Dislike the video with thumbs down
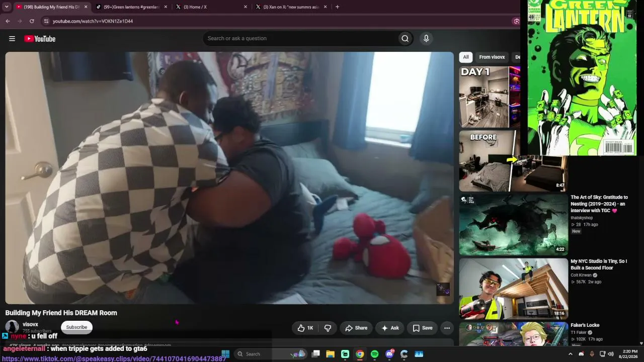This screenshot has width=644, height=362. 328,328
